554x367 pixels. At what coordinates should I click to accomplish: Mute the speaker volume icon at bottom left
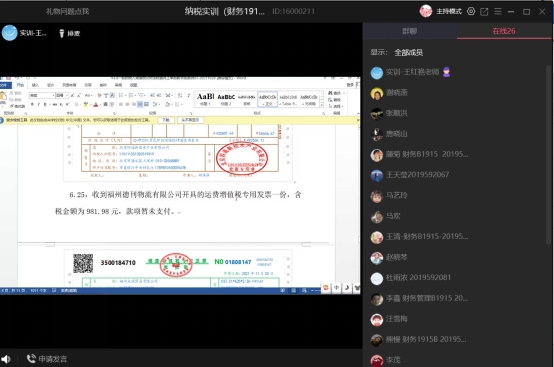(6, 359)
